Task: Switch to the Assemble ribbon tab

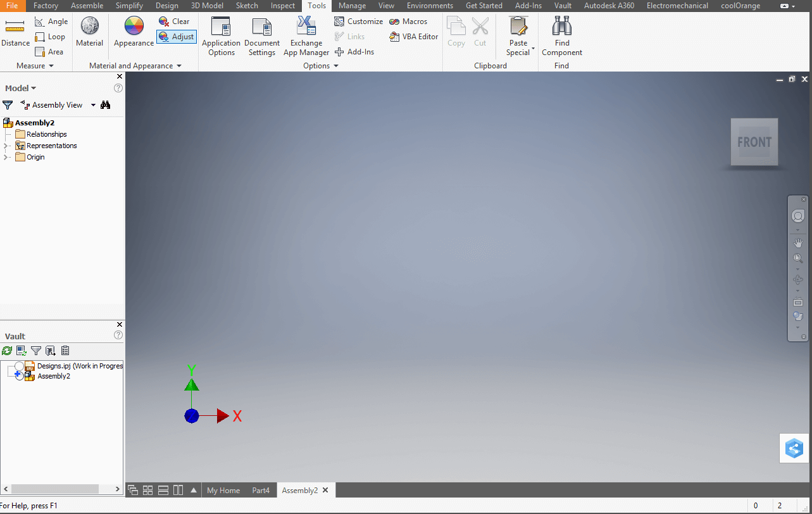Action: (x=87, y=6)
